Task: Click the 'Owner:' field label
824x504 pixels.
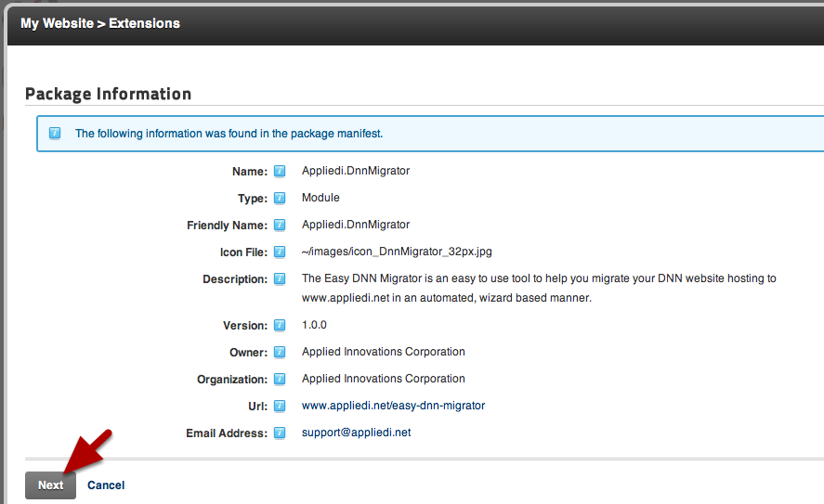Action: [249, 353]
